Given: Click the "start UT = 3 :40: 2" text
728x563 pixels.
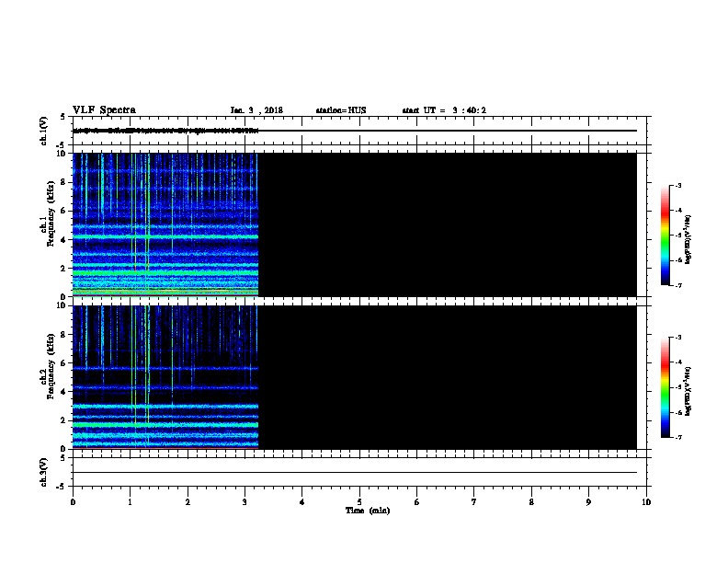Looking at the screenshot, I should click(x=444, y=110).
